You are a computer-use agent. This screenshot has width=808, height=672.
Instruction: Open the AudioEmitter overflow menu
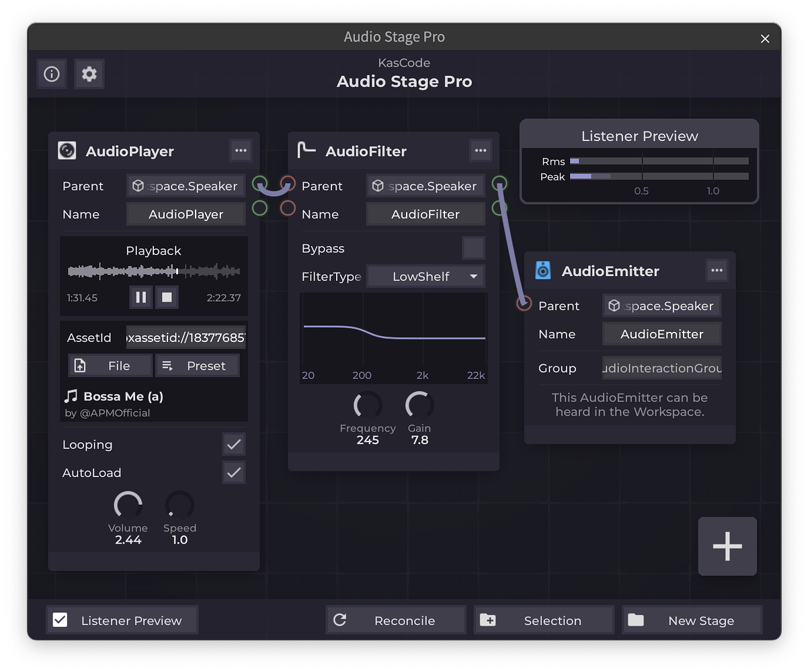tap(717, 270)
